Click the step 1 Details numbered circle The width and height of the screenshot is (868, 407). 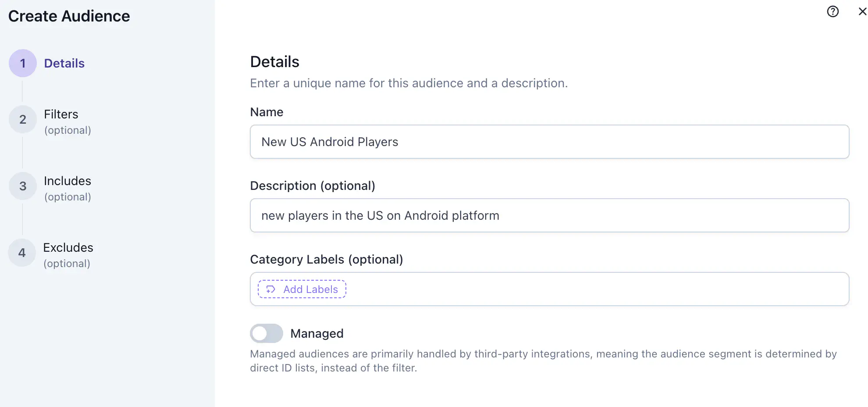tap(22, 63)
